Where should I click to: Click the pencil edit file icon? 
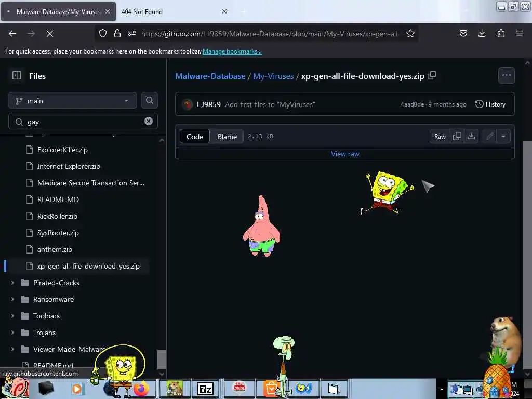click(489, 136)
